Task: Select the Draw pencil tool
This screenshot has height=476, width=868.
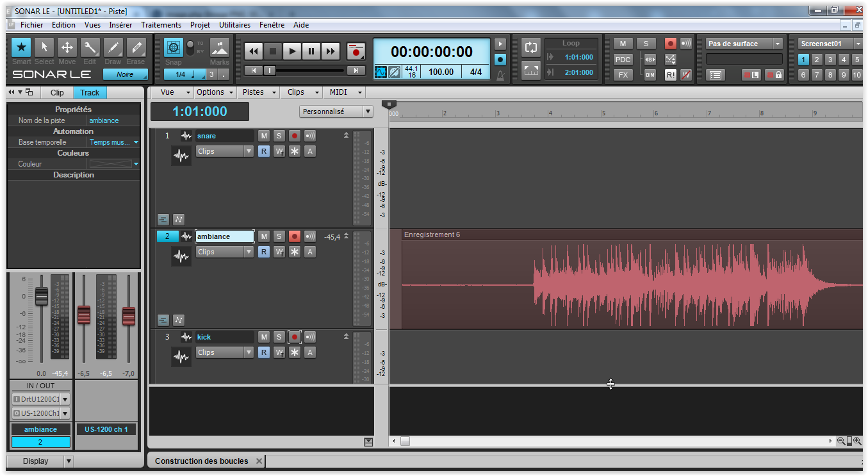Action: (x=113, y=47)
